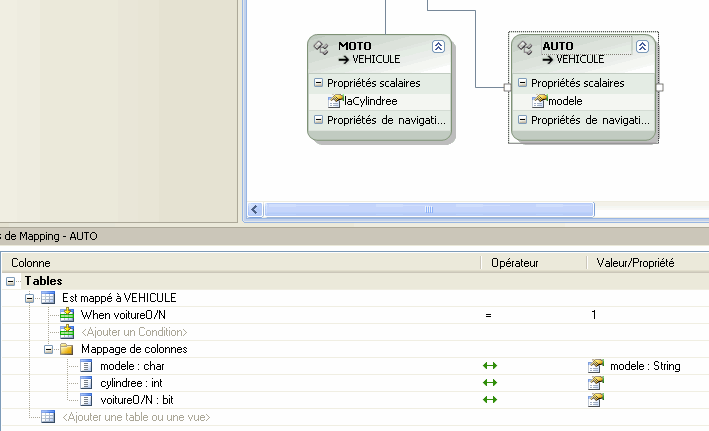The height and width of the screenshot is (431, 709).
Task: Click the Opérateur column header
Action: [x=515, y=263]
